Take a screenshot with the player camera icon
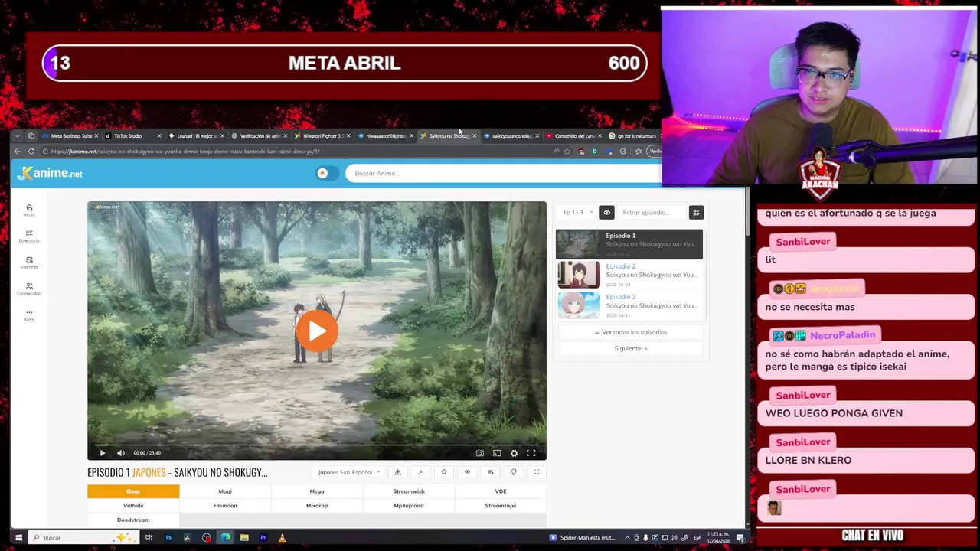 point(480,453)
